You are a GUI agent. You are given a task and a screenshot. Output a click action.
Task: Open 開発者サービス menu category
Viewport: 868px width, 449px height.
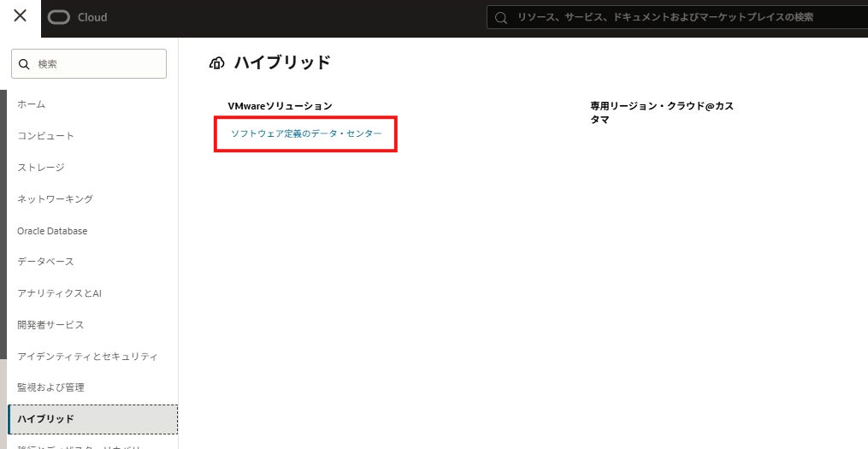click(50, 325)
